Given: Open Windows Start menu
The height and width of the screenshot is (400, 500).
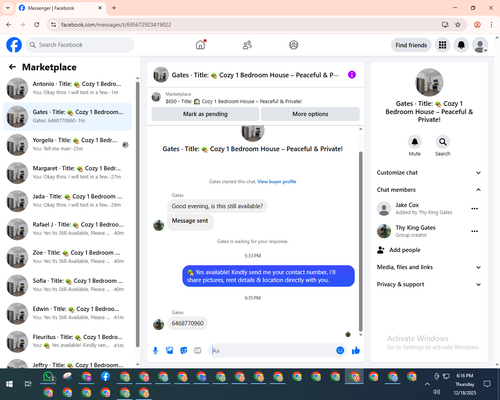Looking at the screenshot, I should click(x=9, y=384).
